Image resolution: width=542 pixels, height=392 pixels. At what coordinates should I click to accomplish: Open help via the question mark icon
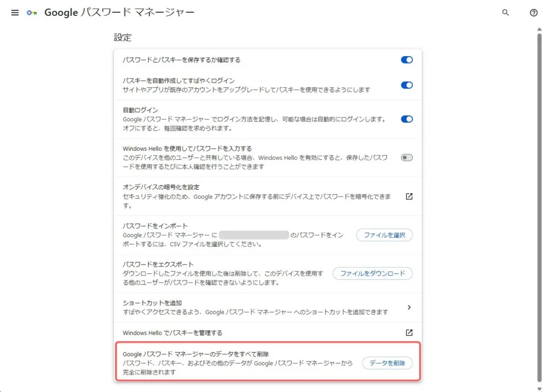[534, 13]
